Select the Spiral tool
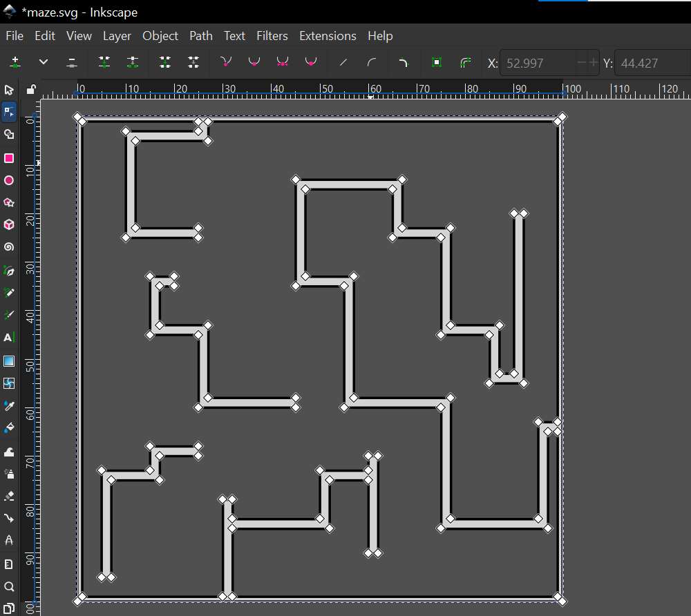The height and width of the screenshot is (616, 691). [9, 247]
